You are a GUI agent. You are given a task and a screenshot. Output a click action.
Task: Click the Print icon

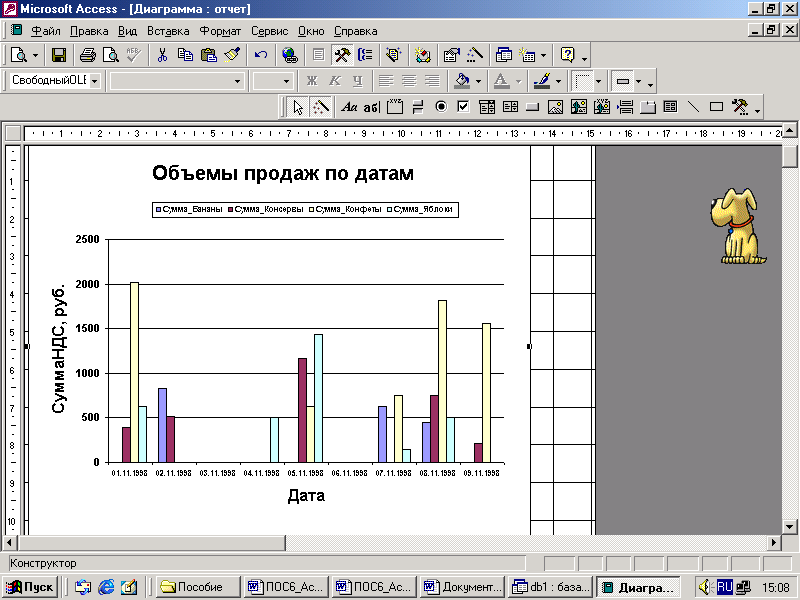click(87, 55)
